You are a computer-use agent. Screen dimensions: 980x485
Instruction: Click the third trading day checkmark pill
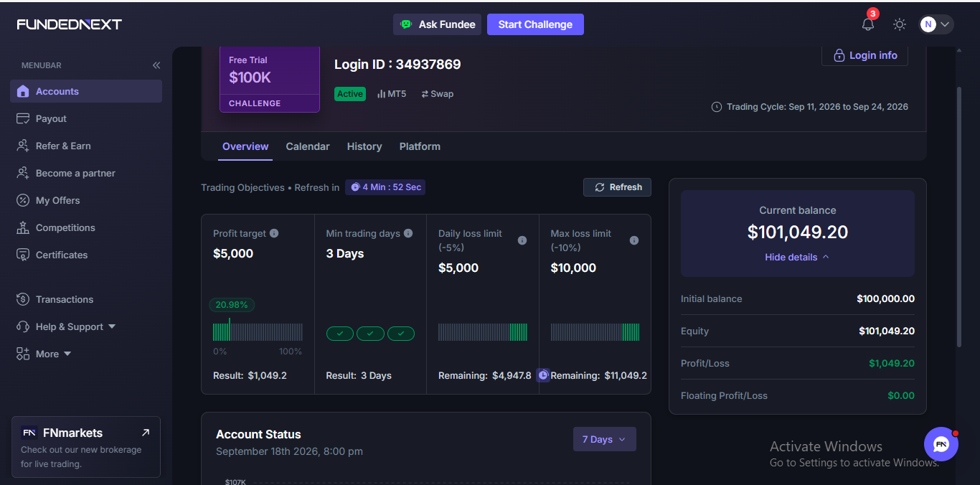point(401,333)
